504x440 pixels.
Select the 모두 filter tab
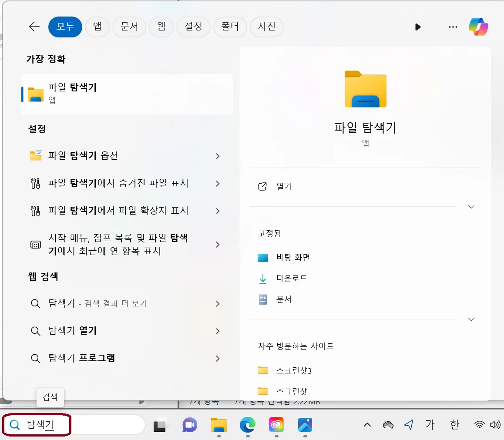coord(65,27)
